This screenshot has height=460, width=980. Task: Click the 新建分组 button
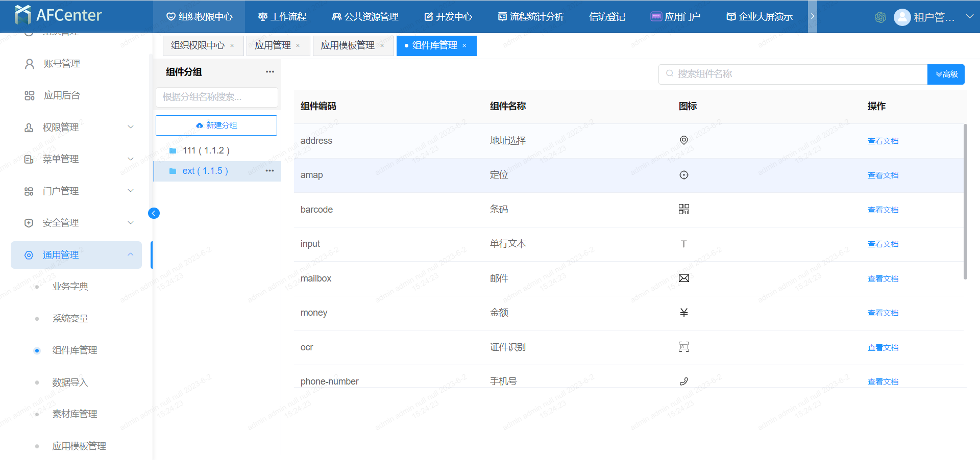click(x=216, y=125)
